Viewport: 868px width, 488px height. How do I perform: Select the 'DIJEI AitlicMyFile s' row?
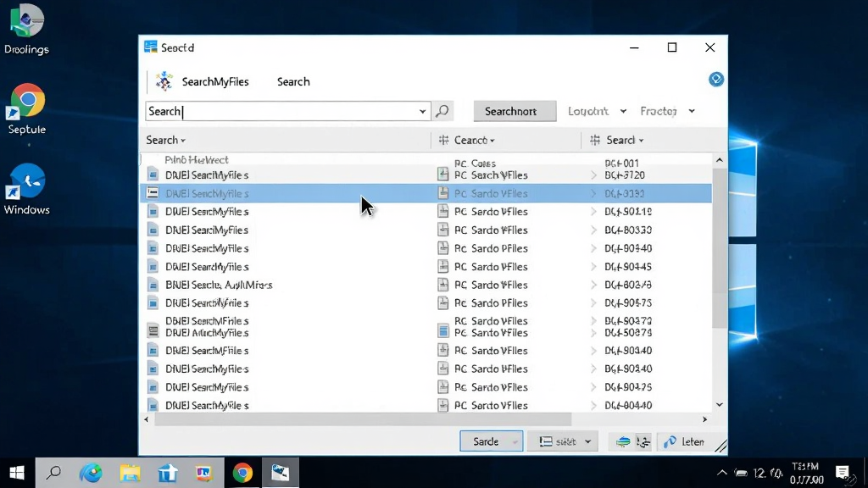pyautogui.click(x=426, y=332)
